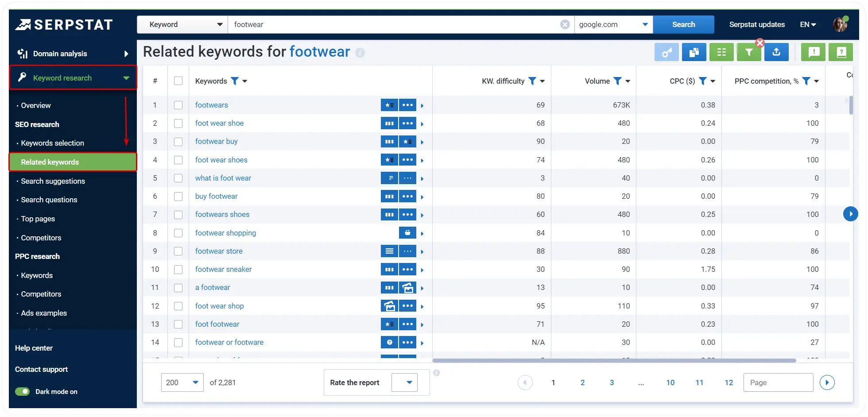
Task: Open Overview in sidebar
Action: (36, 105)
